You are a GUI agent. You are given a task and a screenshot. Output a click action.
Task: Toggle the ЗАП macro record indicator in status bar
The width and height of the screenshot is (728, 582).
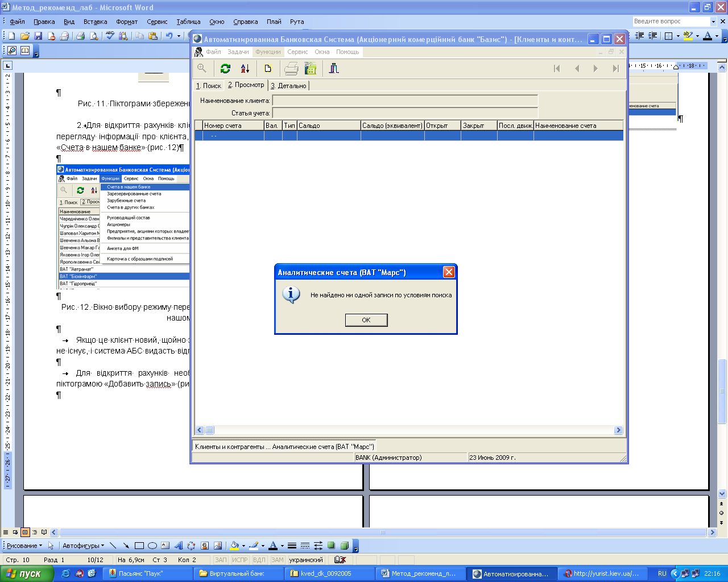[221, 560]
